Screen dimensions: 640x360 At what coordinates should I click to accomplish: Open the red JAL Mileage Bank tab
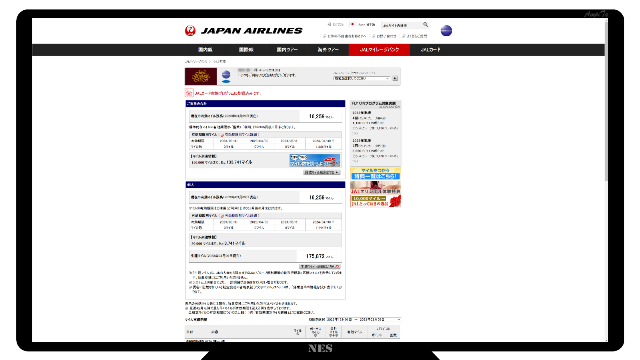click(x=379, y=50)
